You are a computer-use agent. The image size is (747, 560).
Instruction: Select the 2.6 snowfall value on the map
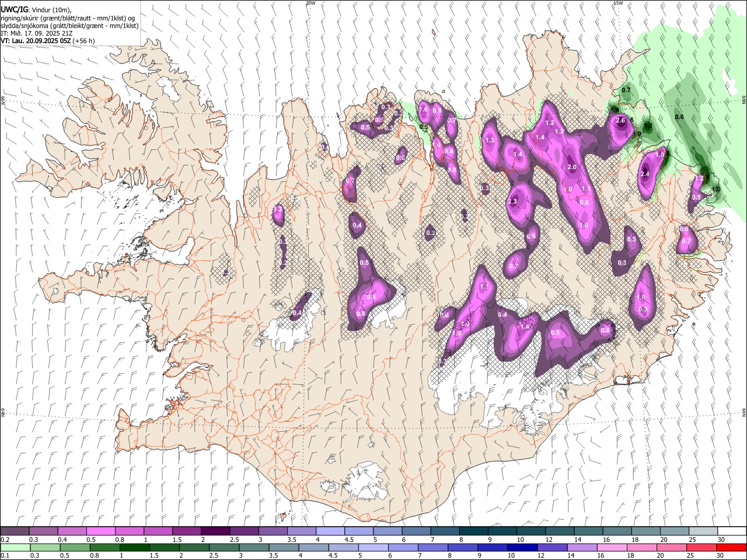(x=620, y=120)
